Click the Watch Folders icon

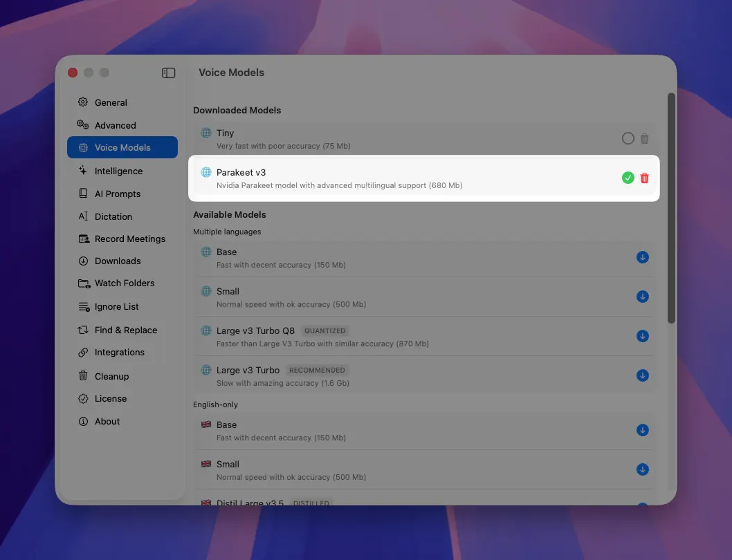pos(84,283)
